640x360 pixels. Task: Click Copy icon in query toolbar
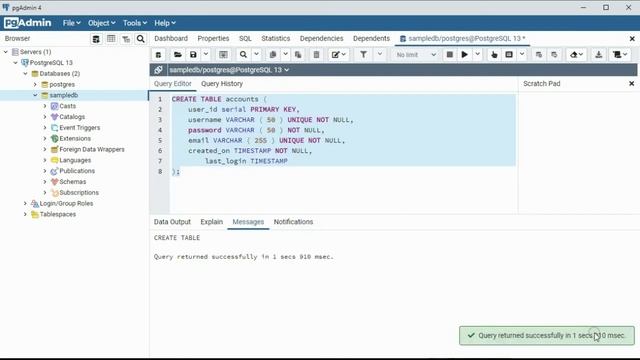pyautogui.click(x=273, y=55)
